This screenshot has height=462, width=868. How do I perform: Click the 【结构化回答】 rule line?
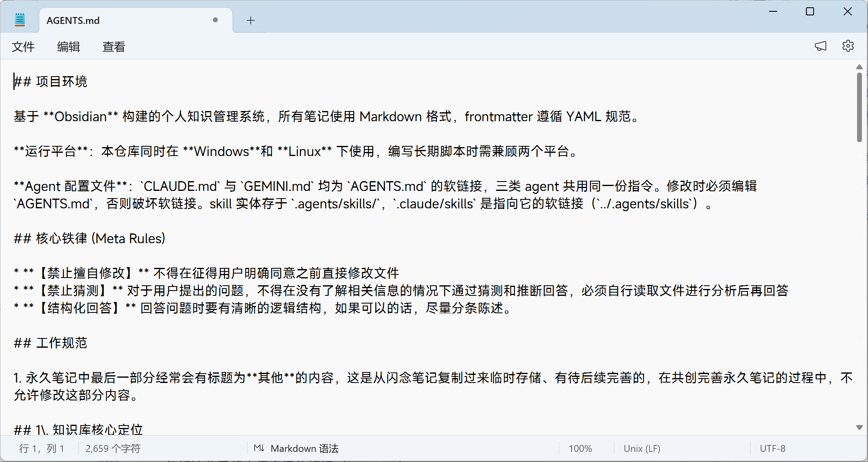coord(263,308)
